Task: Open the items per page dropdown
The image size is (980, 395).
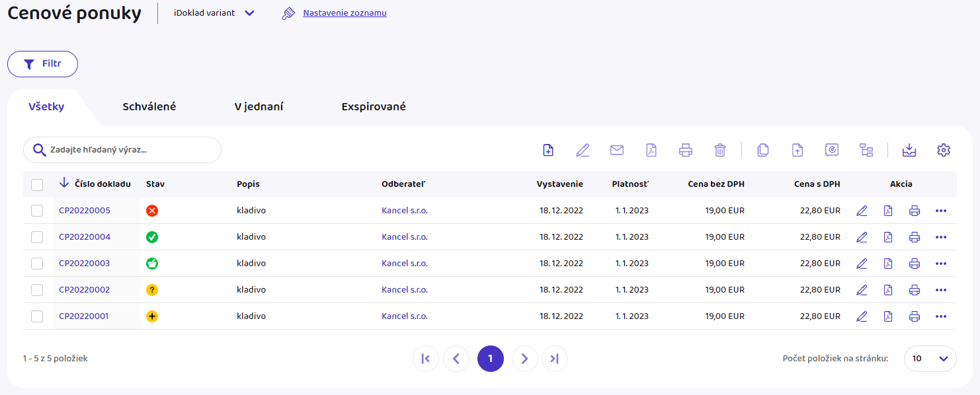Action: click(930, 359)
